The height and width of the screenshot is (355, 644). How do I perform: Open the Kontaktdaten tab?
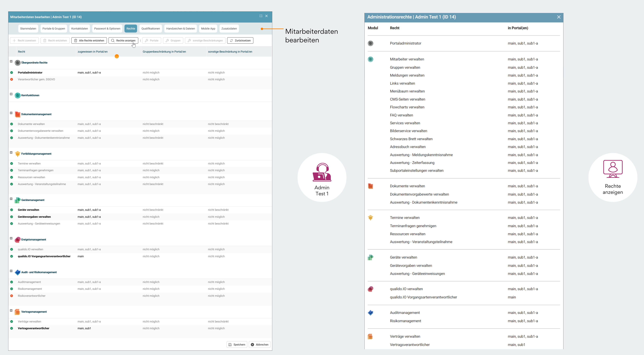click(79, 29)
